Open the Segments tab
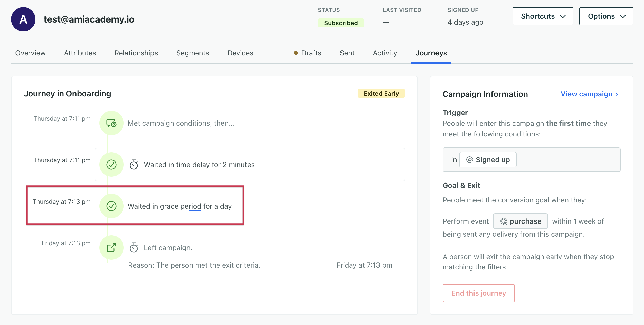644x325 pixels. click(193, 53)
